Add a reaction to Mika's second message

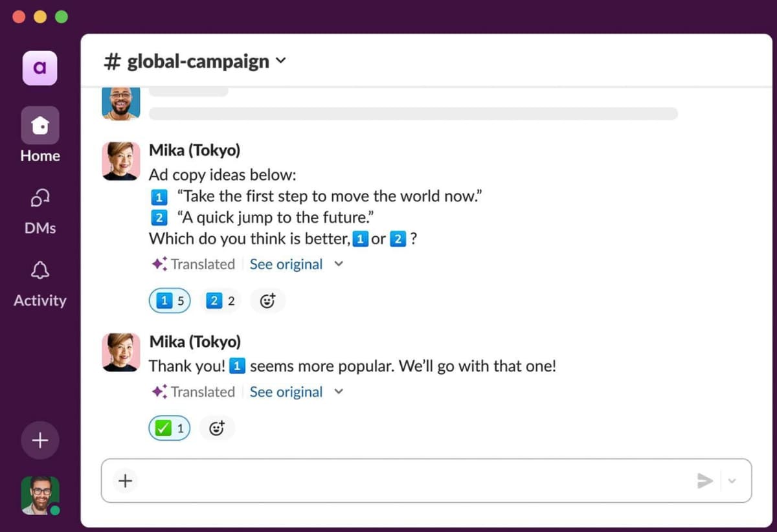[216, 428]
